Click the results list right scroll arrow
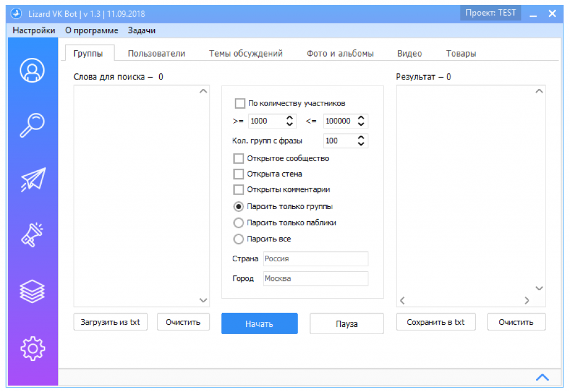The image size is (570, 392). pos(527,300)
